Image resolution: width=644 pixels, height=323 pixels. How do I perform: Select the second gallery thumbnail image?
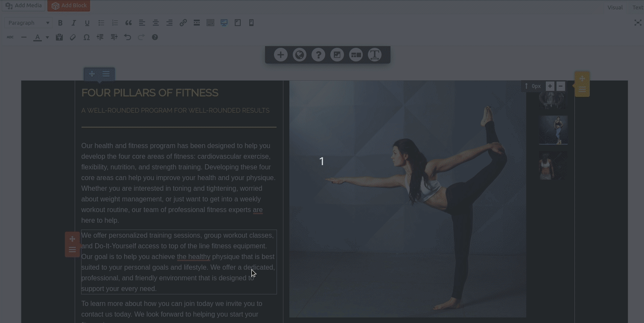coord(553,130)
